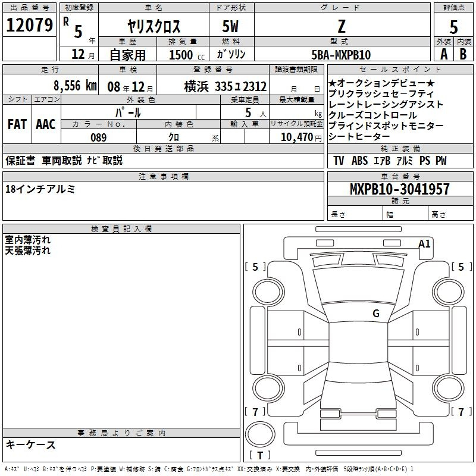Click the overall evaluation score 5
Viewport: 476px width, 476px height.
click(x=453, y=26)
